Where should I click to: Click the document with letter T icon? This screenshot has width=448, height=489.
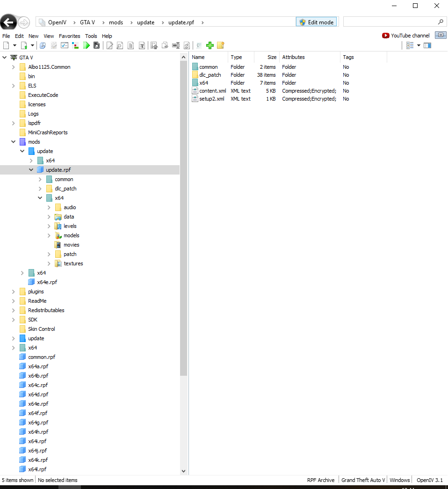tap(142, 45)
